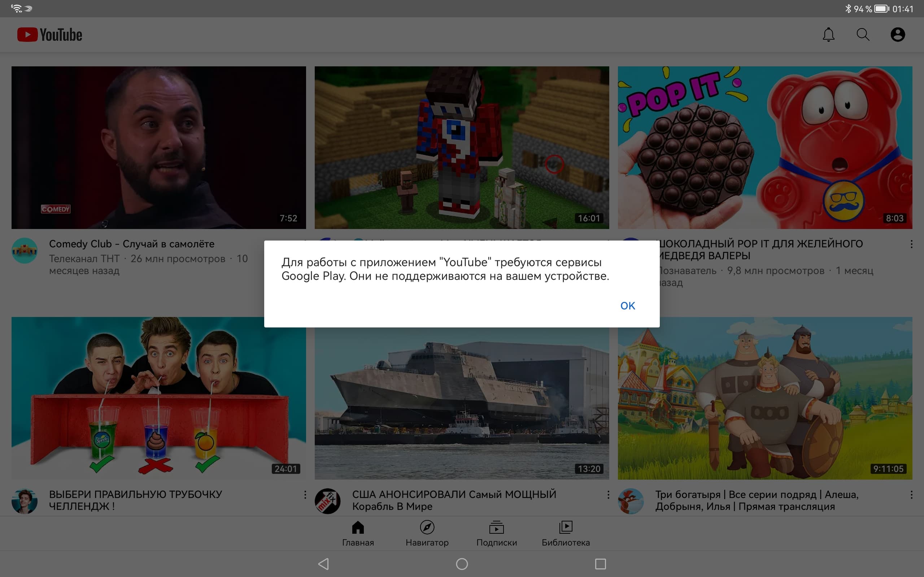Image resolution: width=924 pixels, height=577 pixels.
Task: Open Android recent apps square
Action: [600, 564]
